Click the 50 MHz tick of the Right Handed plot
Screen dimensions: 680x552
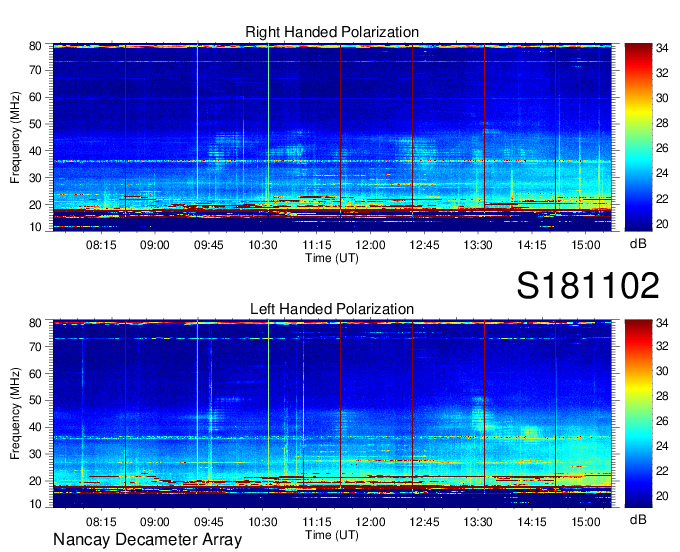(x=35, y=124)
